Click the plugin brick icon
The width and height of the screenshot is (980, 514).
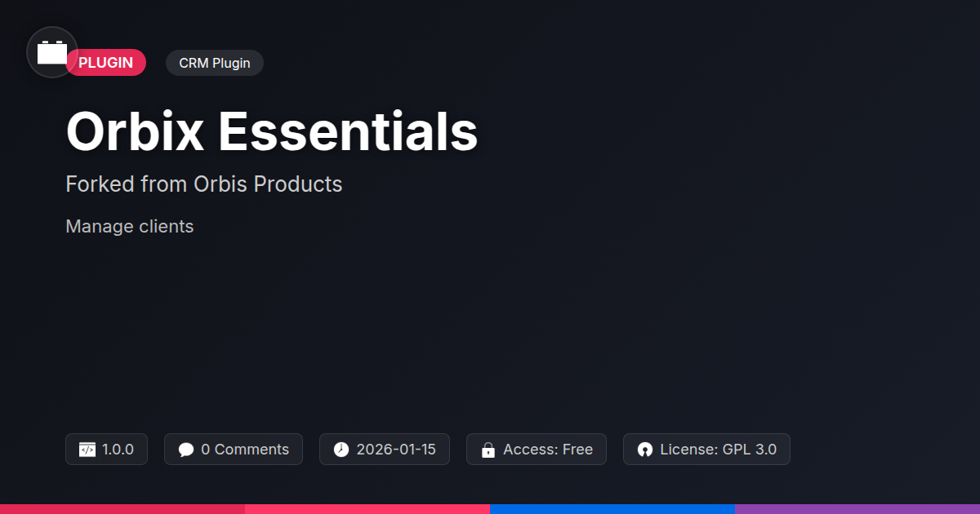52,53
